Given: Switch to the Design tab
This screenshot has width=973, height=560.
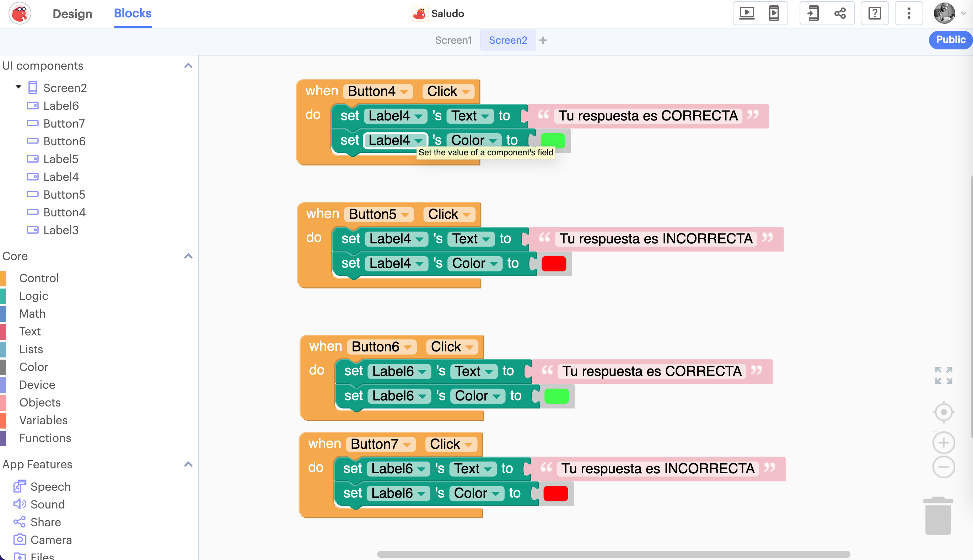Looking at the screenshot, I should 72,14.
